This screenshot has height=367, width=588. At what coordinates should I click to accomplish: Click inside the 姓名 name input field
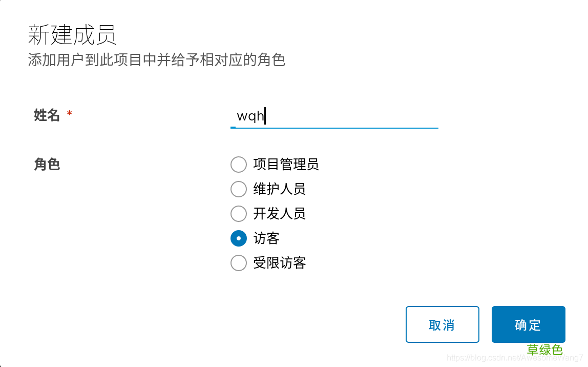[333, 117]
